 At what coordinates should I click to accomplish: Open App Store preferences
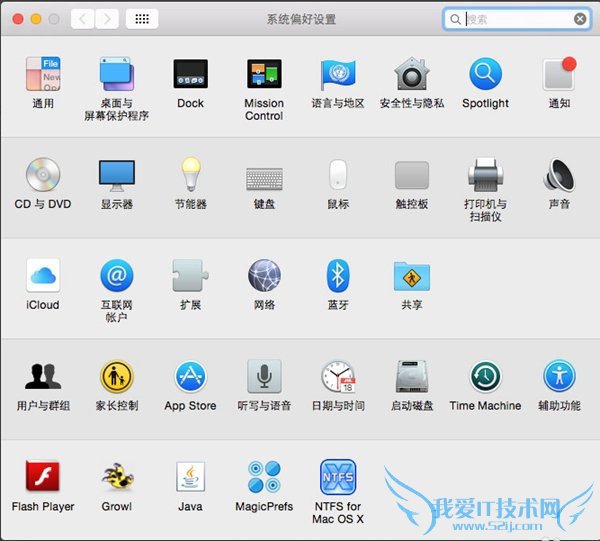[x=191, y=376]
